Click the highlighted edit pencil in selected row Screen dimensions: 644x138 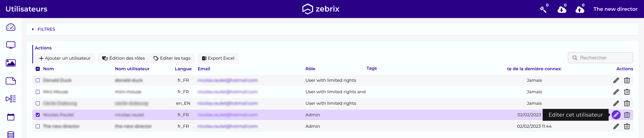[x=616, y=115]
